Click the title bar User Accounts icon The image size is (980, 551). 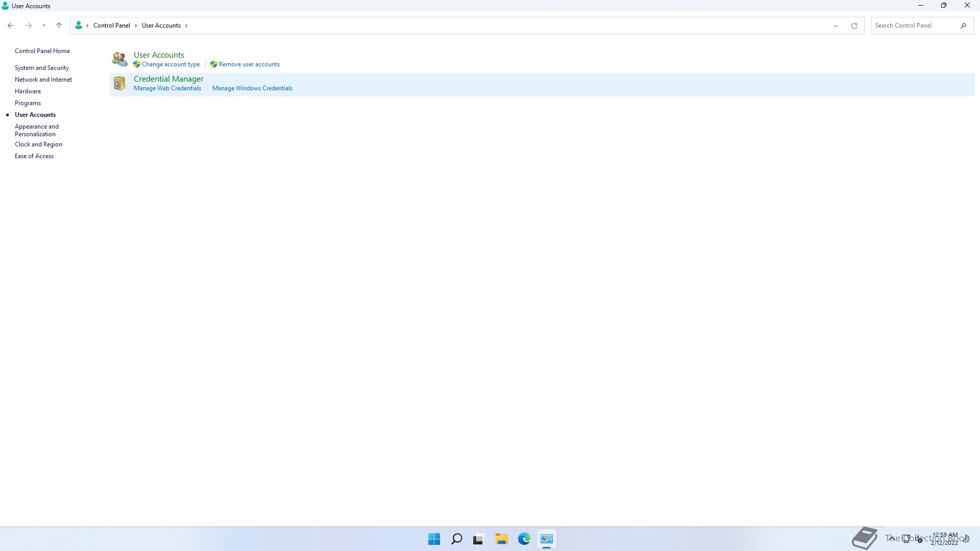tap(5, 6)
